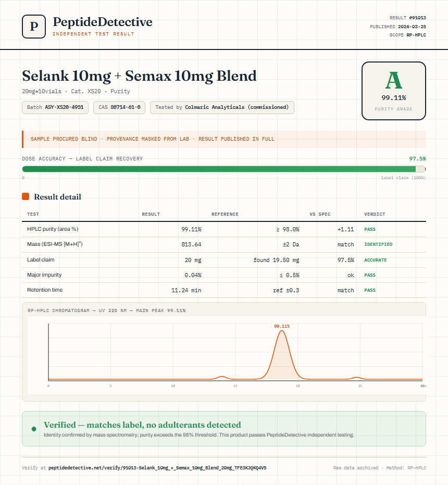Click the Label claim row label
Screen dimensions: 448x485
[41, 259]
